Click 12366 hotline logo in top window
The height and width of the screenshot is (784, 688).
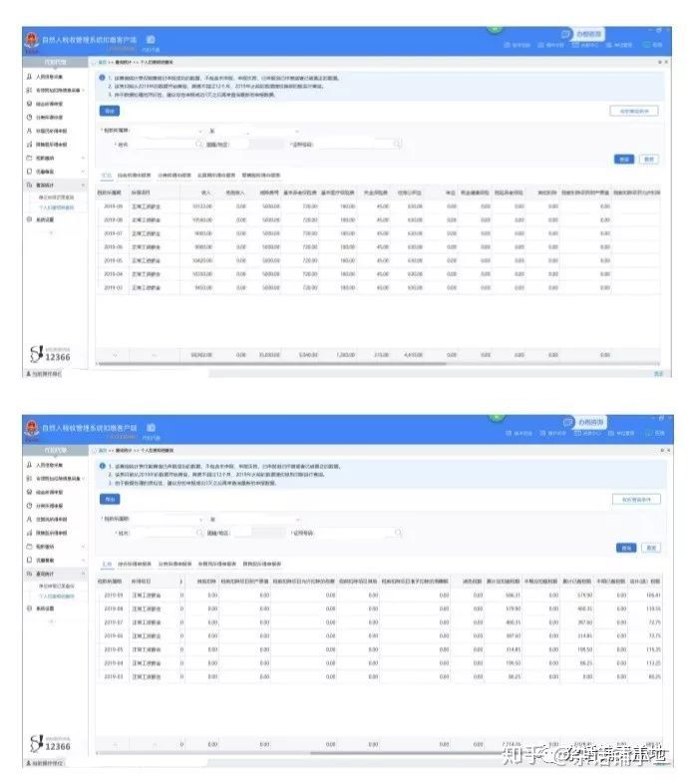(x=50, y=353)
